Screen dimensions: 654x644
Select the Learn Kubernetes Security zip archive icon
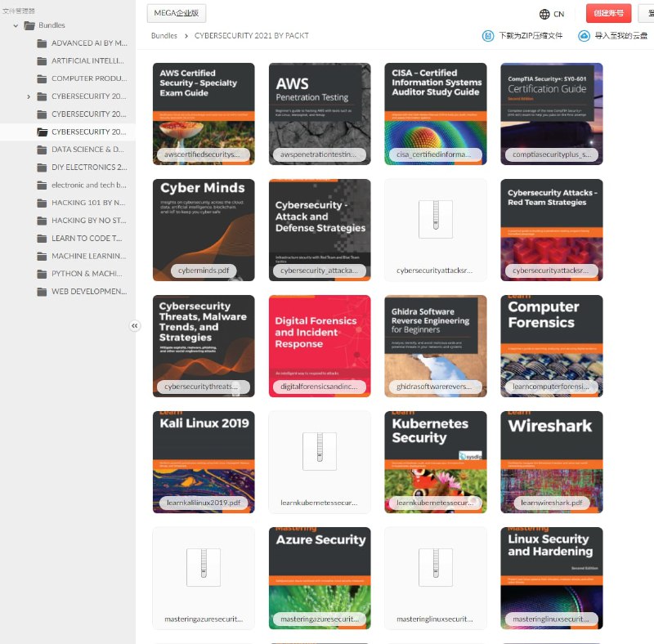click(x=319, y=450)
